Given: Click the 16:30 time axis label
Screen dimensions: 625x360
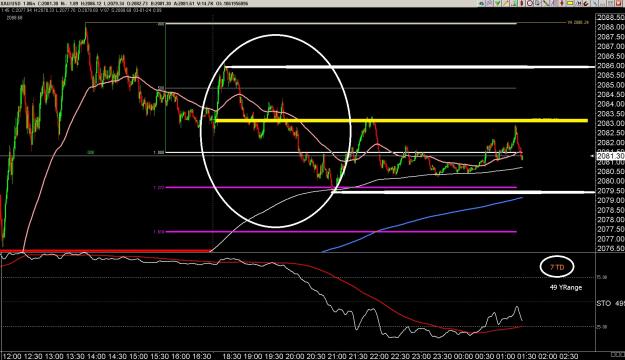Looking at the screenshot, I should [x=202, y=356].
